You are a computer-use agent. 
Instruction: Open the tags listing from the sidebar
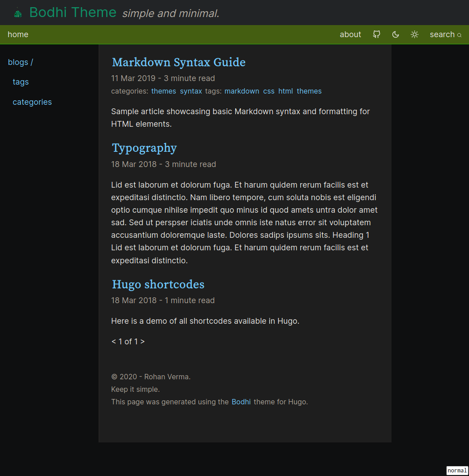pyautogui.click(x=21, y=81)
